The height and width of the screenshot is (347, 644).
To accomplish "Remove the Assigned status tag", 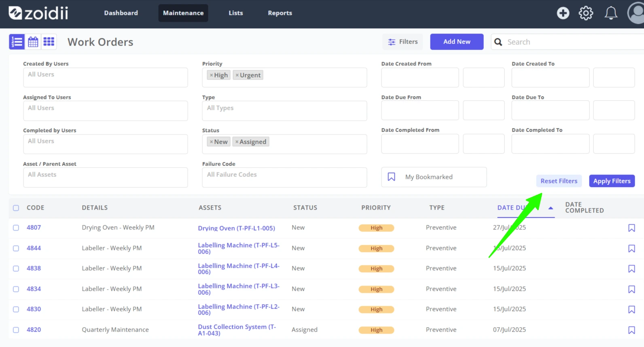I will coord(237,142).
